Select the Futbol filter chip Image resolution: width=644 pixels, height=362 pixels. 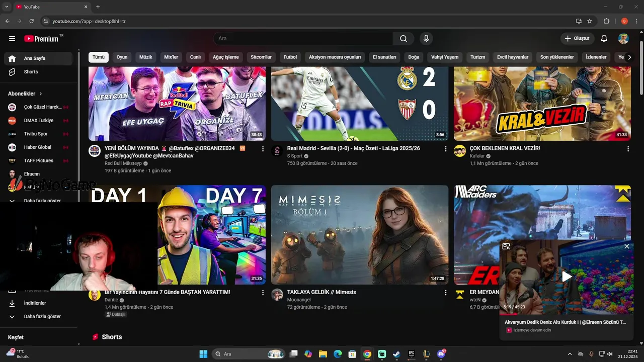pos(290,57)
